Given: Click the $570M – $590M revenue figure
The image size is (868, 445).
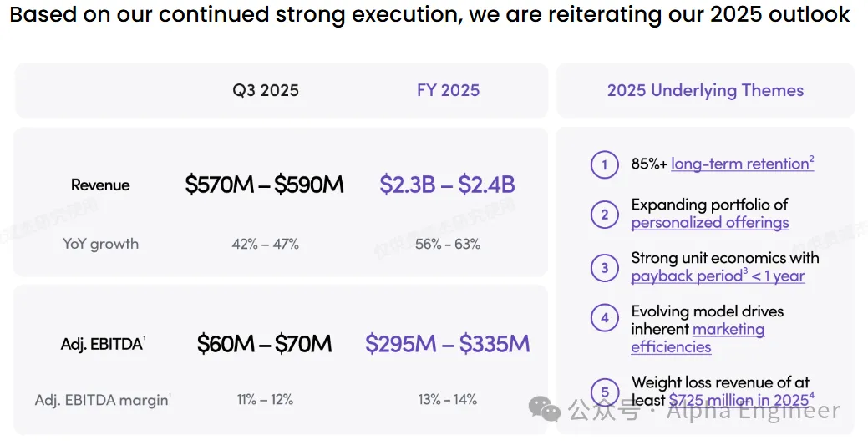Looking at the screenshot, I should (x=264, y=185).
